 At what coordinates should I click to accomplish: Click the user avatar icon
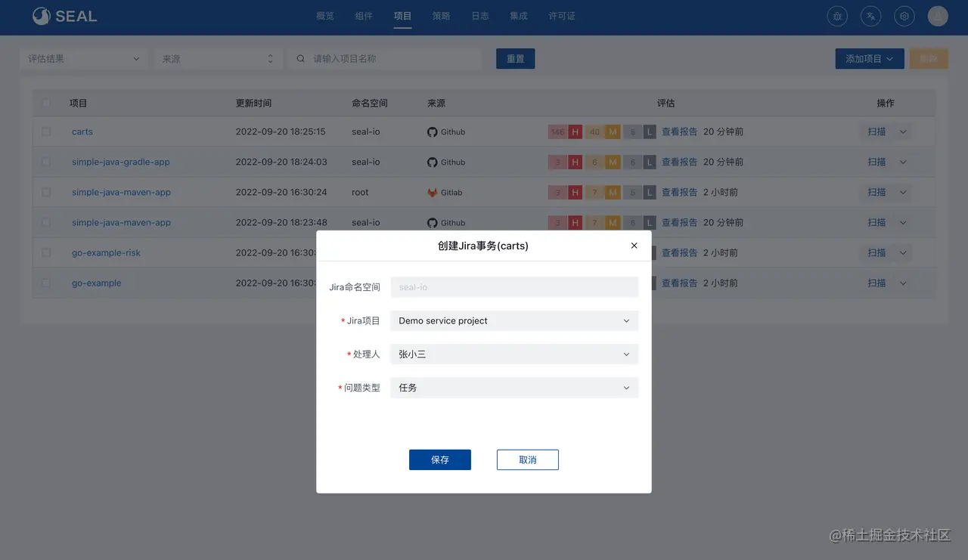click(x=938, y=16)
